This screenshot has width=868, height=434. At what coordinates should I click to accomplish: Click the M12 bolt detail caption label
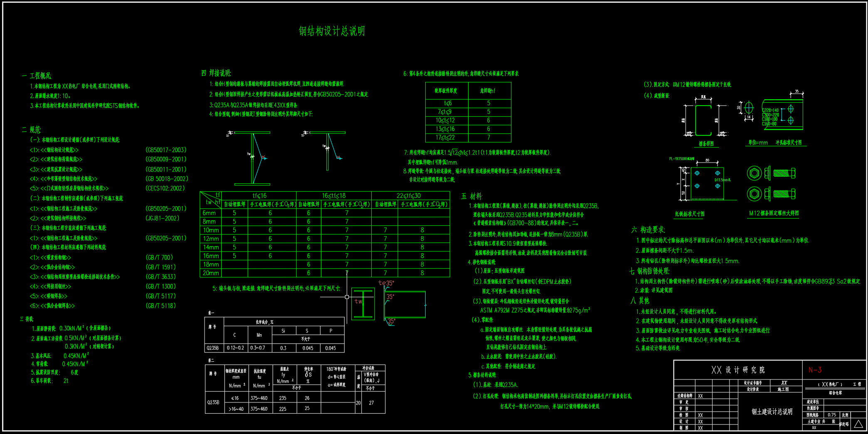click(x=774, y=213)
